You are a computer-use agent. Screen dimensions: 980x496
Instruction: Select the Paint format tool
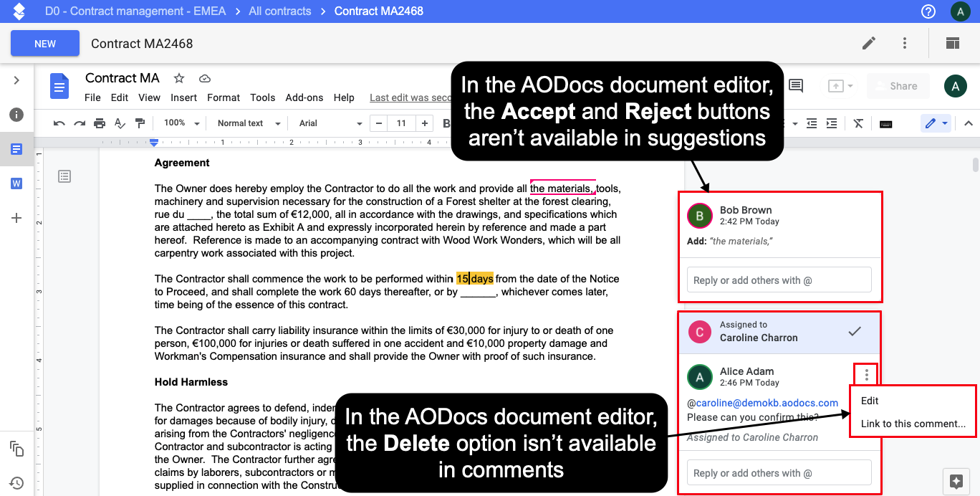pyautogui.click(x=140, y=123)
